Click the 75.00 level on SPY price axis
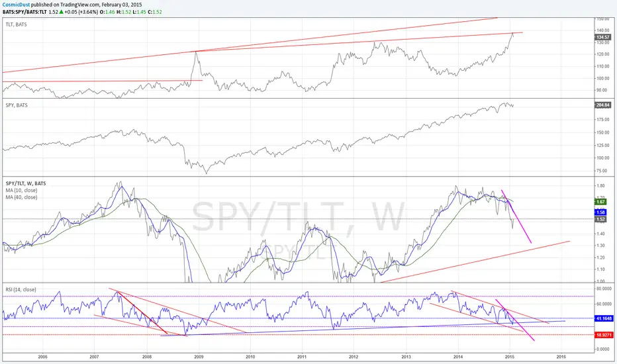Screen dimensions: 617x364 (602, 171)
